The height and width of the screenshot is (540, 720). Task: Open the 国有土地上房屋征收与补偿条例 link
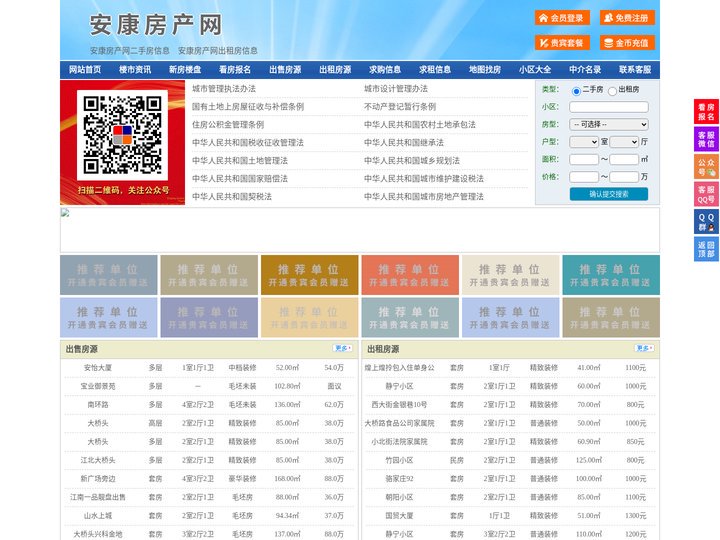tap(248, 107)
